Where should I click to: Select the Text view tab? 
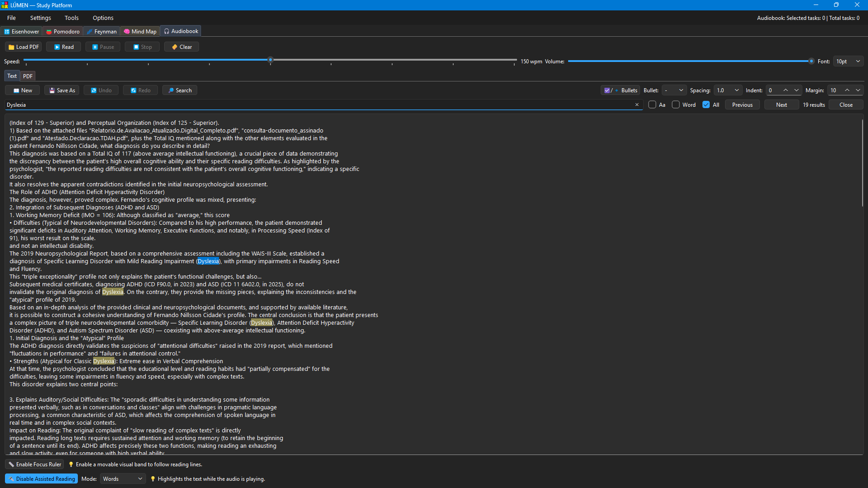pyautogui.click(x=12, y=76)
